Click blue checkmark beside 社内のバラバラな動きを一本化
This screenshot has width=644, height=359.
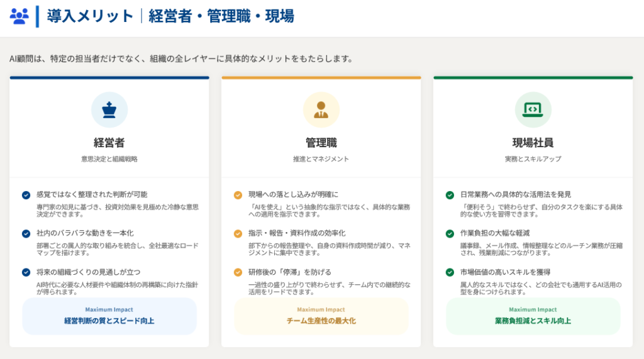(26, 233)
